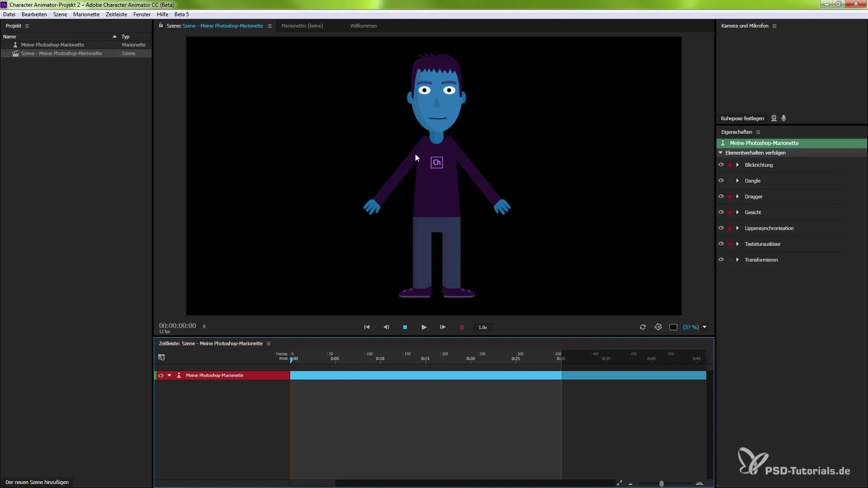Expand Gesicht parameters
868x488 pixels.
(738, 212)
